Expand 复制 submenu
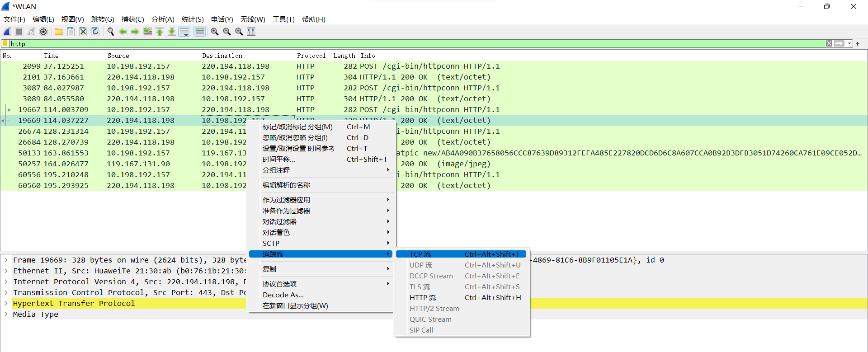 tap(321, 269)
